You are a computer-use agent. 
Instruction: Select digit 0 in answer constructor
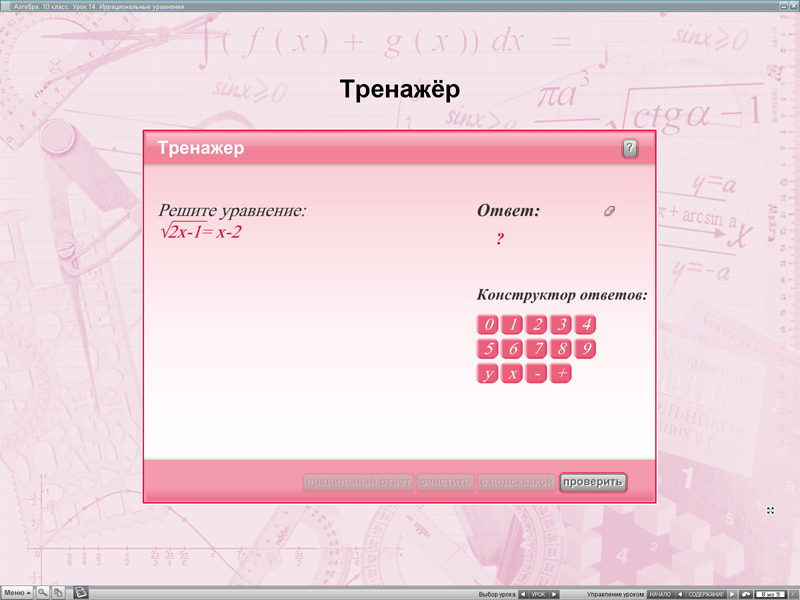(490, 324)
